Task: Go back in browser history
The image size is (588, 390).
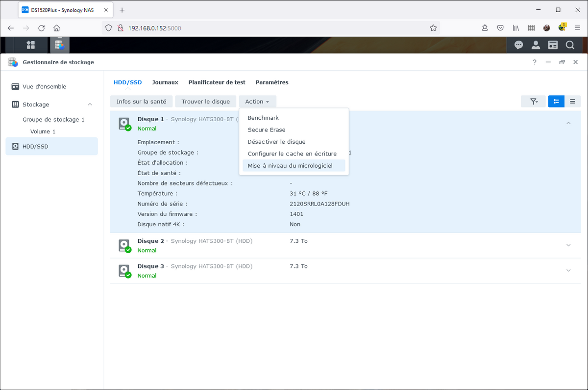Action: pyautogui.click(x=11, y=28)
